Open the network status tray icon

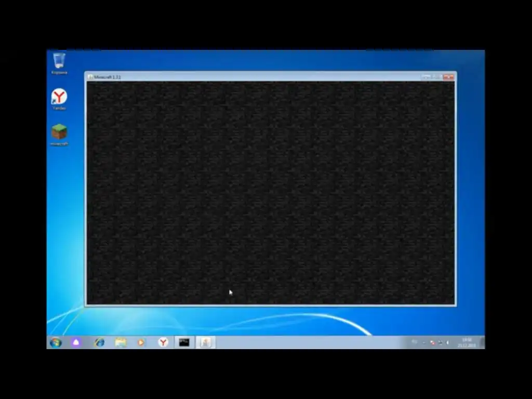[x=440, y=343]
